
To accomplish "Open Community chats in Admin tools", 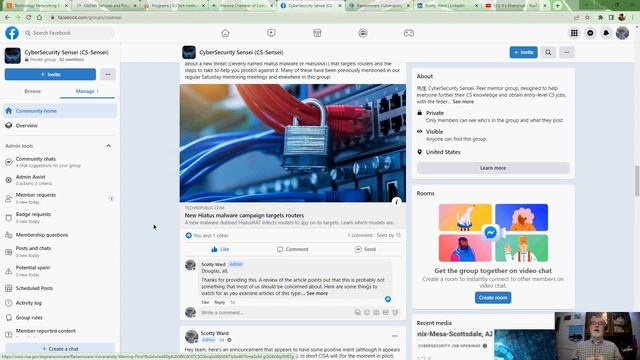I will [x=60, y=162].
